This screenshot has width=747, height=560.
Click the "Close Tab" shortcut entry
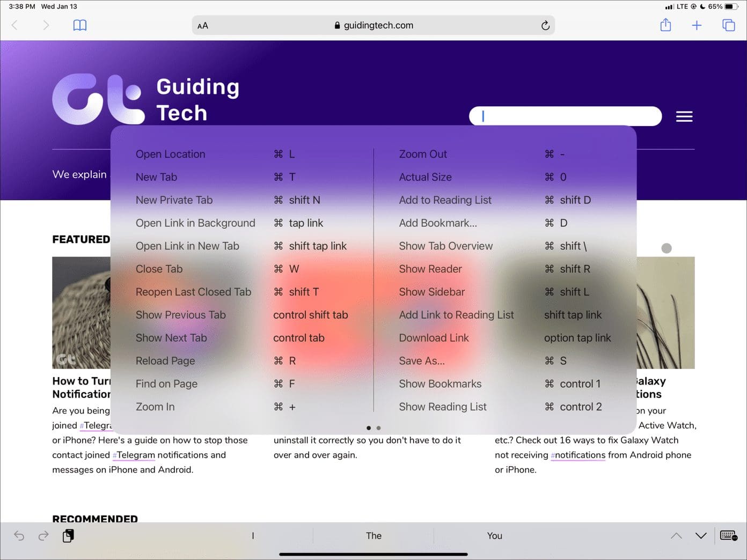coord(159,269)
